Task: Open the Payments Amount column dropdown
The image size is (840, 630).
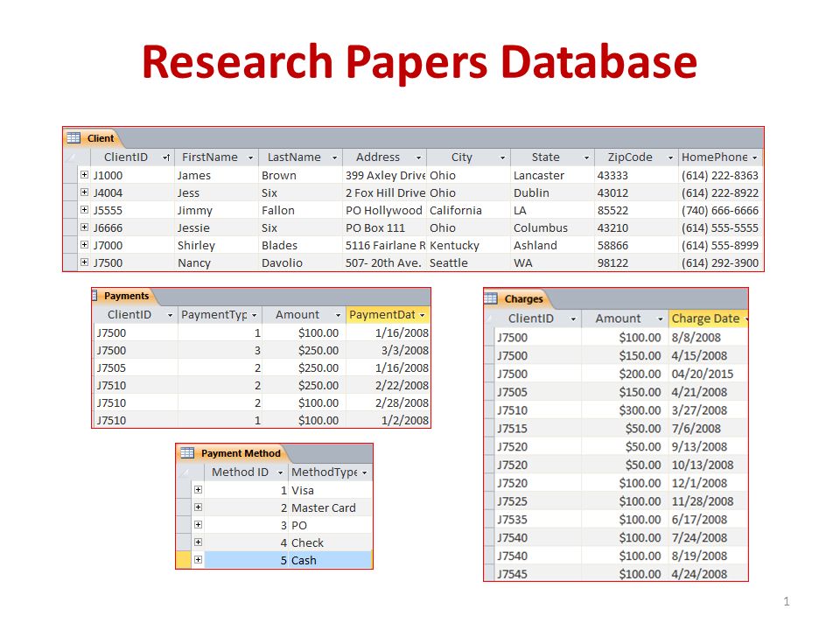Action: coord(338,315)
